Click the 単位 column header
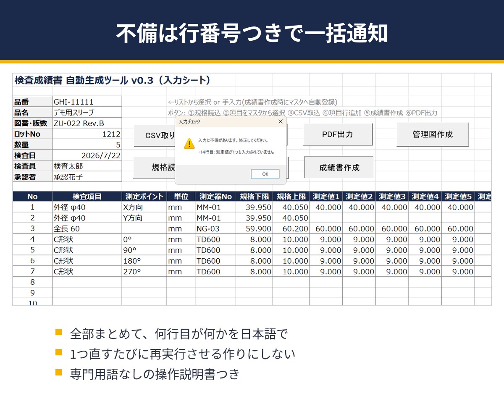 (x=181, y=197)
